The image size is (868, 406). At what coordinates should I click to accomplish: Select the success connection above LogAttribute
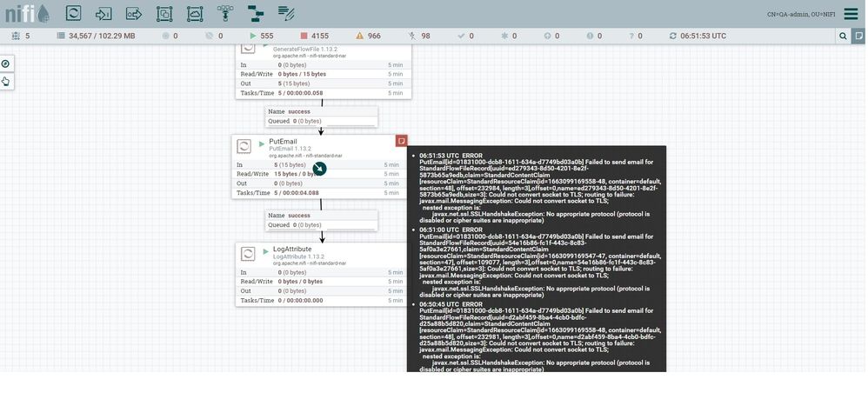[x=322, y=220]
